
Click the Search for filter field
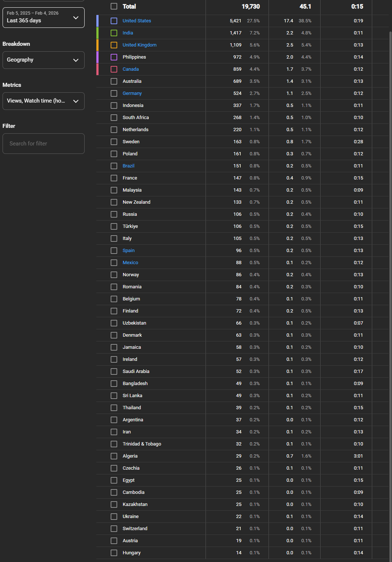point(43,144)
